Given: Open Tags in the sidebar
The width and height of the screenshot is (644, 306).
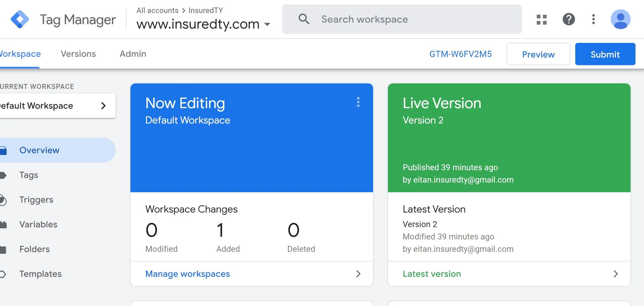Looking at the screenshot, I should pyautogui.click(x=29, y=175).
